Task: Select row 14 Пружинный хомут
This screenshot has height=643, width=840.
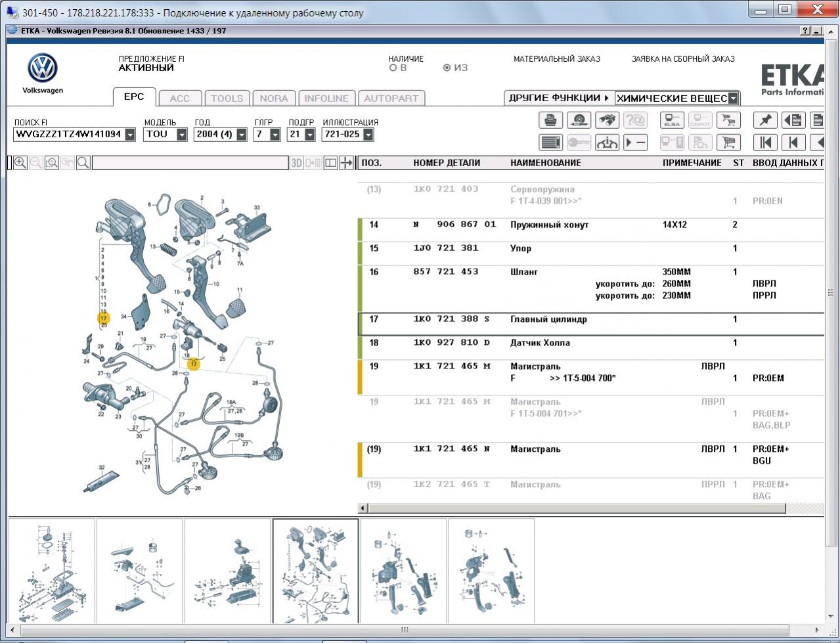Action: [590, 230]
